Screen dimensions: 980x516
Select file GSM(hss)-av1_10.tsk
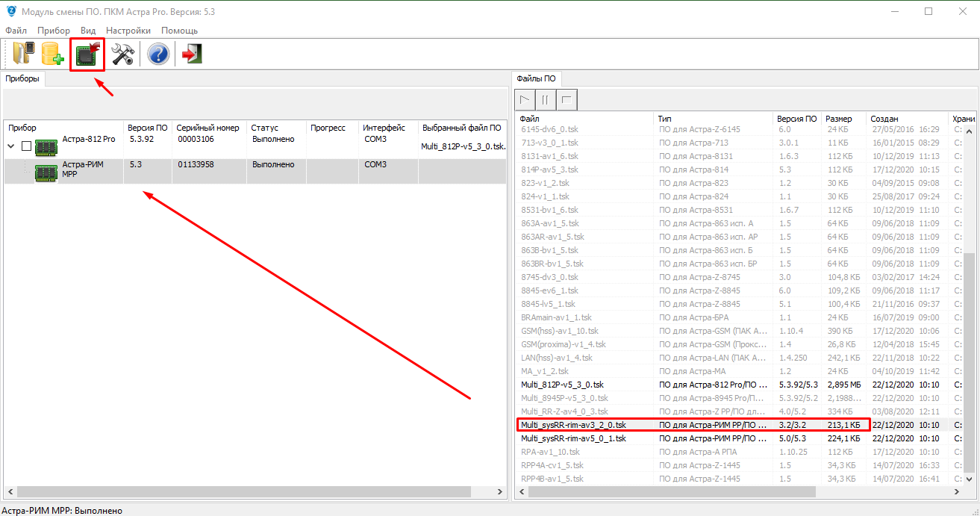tap(559, 331)
